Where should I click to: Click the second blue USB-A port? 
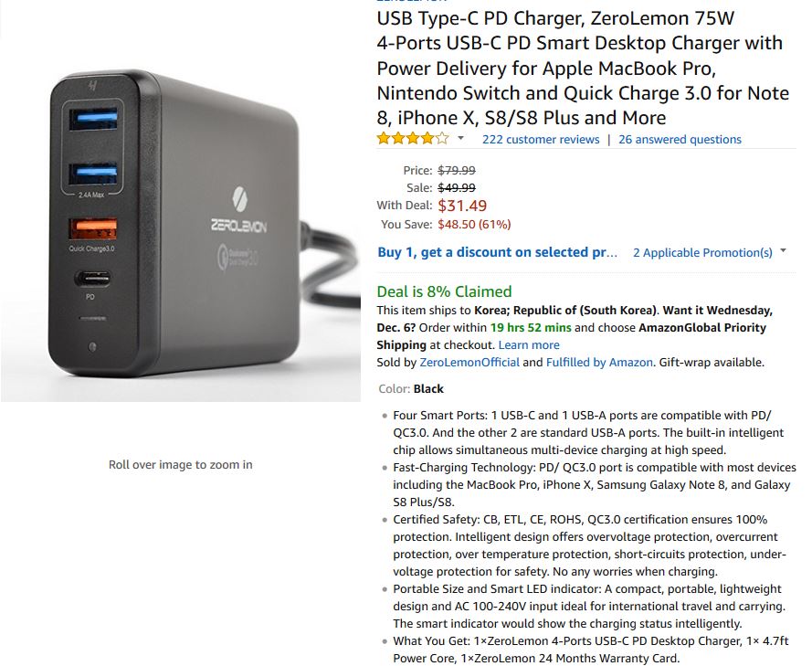pos(93,174)
